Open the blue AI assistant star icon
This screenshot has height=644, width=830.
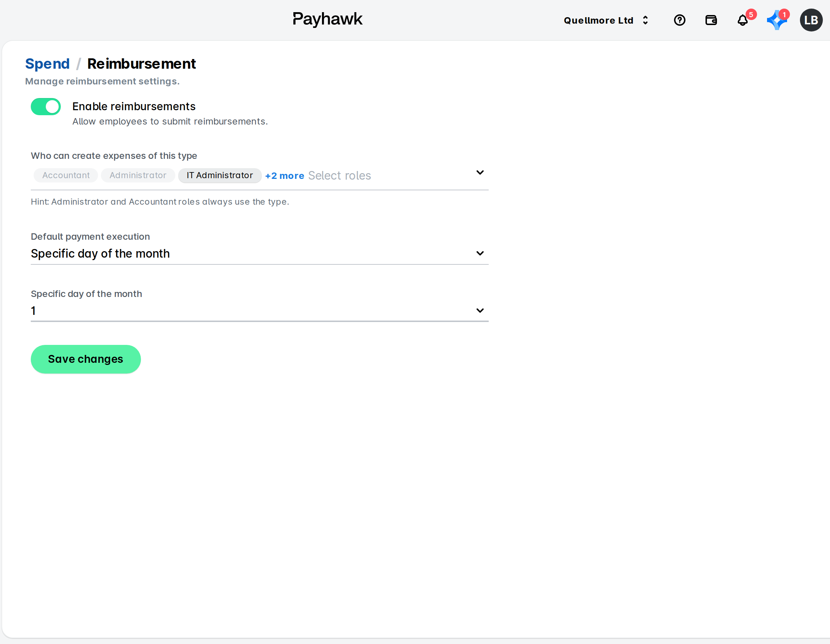click(777, 20)
